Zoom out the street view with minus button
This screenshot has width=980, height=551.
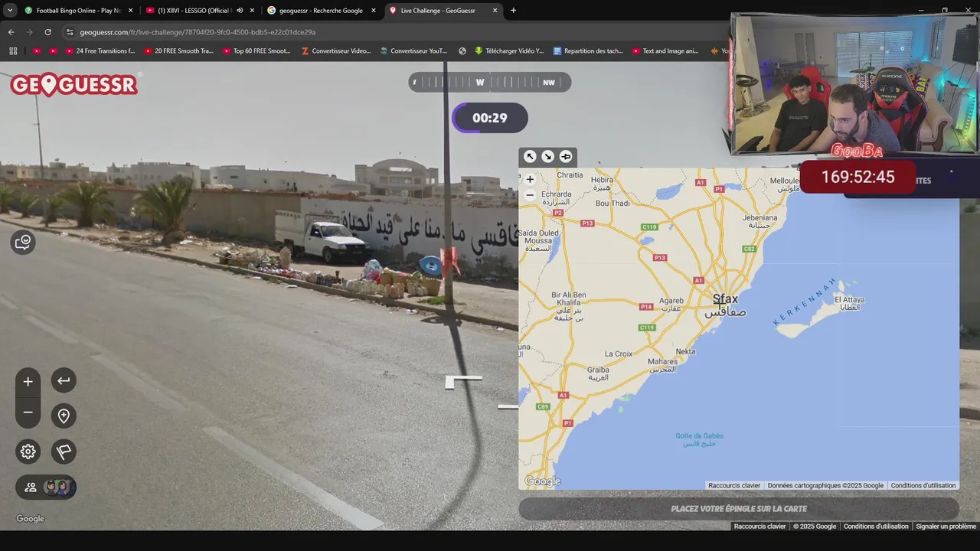click(28, 412)
